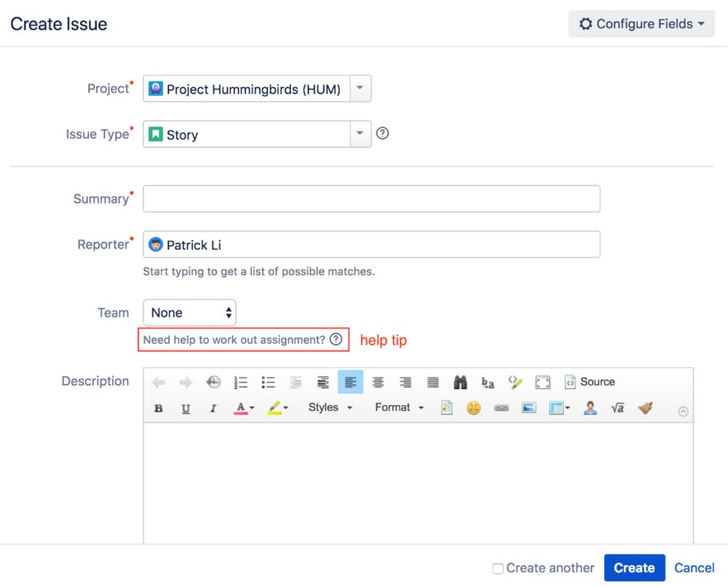Toggle italic formatting
The height and width of the screenshot is (587, 728).
pos(213,408)
